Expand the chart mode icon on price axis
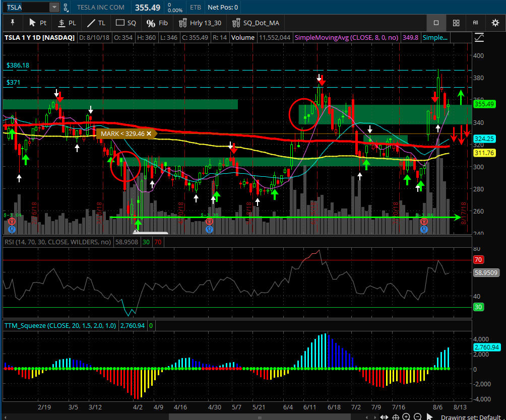The height and width of the screenshot is (420, 506). (x=479, y=38)
